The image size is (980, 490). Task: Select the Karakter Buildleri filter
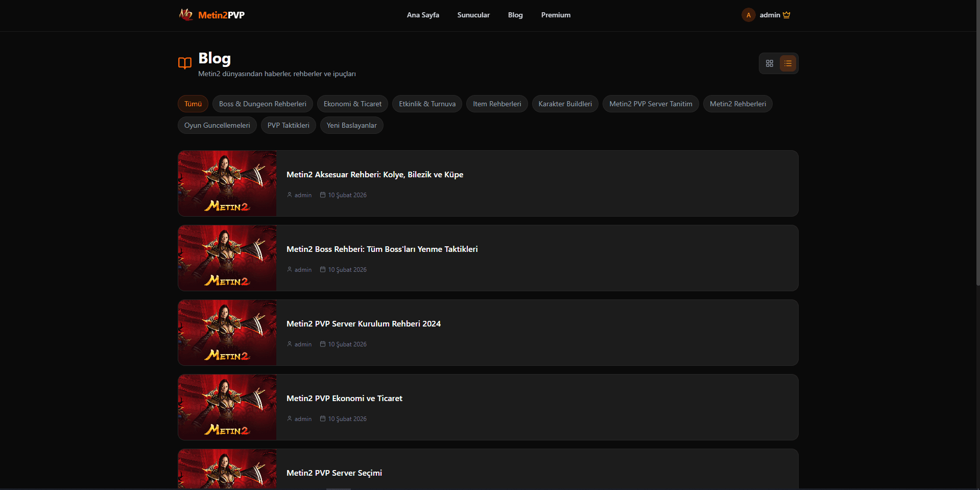click(x=565, y=104)
